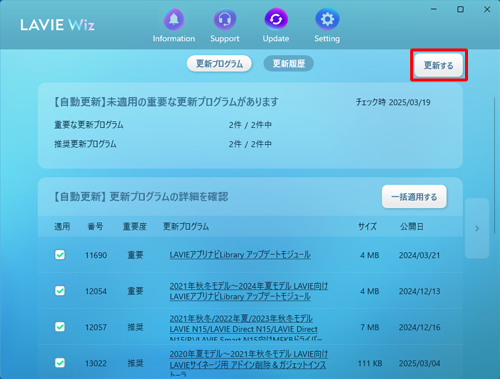This screenshot has width=500, height=379.
Task: Click the 更新プログラム column header
Action: pyautogui.click(x=186, y=227)
